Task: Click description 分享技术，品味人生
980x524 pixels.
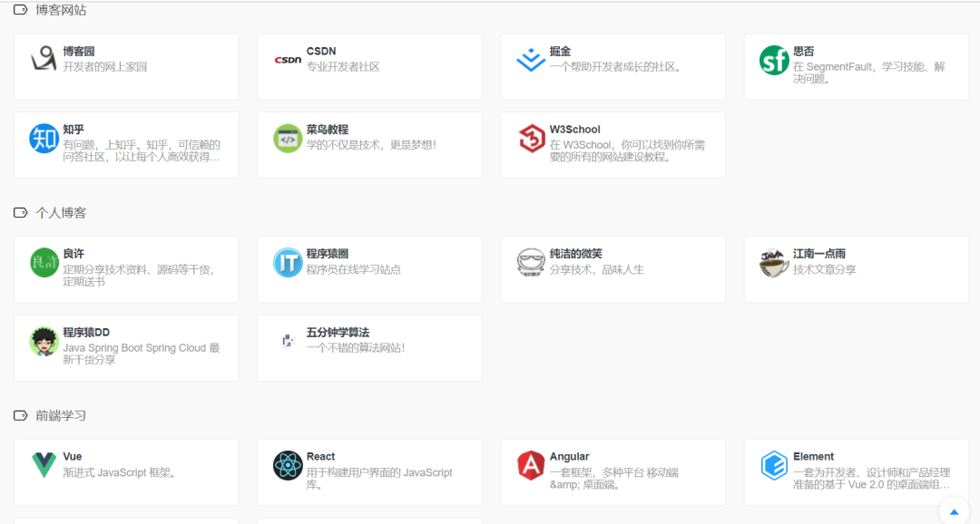Action: point(597,270)
